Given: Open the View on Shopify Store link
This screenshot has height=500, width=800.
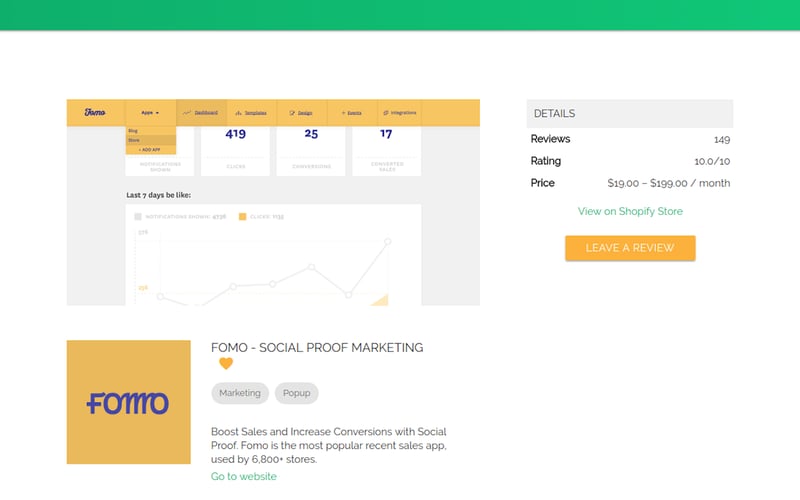Looking at the screenshot, I should [x=630, y=211].
